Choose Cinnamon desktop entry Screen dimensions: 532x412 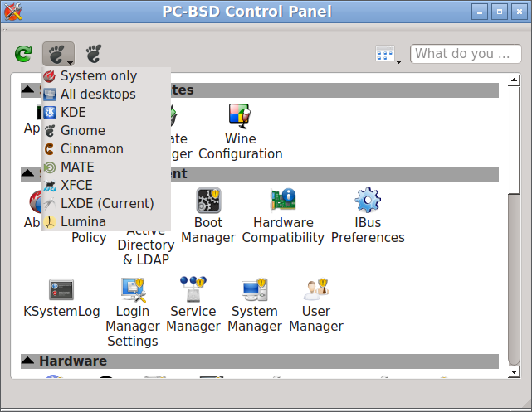pos(106,149)
